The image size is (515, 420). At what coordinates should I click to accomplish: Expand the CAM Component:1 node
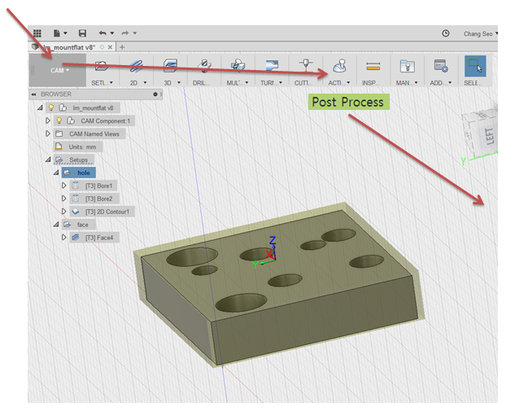pos(48,120)
